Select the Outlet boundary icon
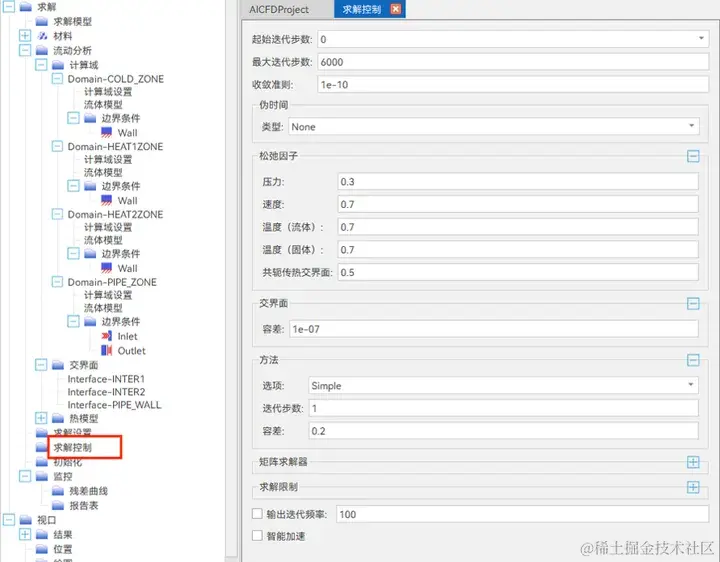The image size is (720, 562). (x=106, y=350)
